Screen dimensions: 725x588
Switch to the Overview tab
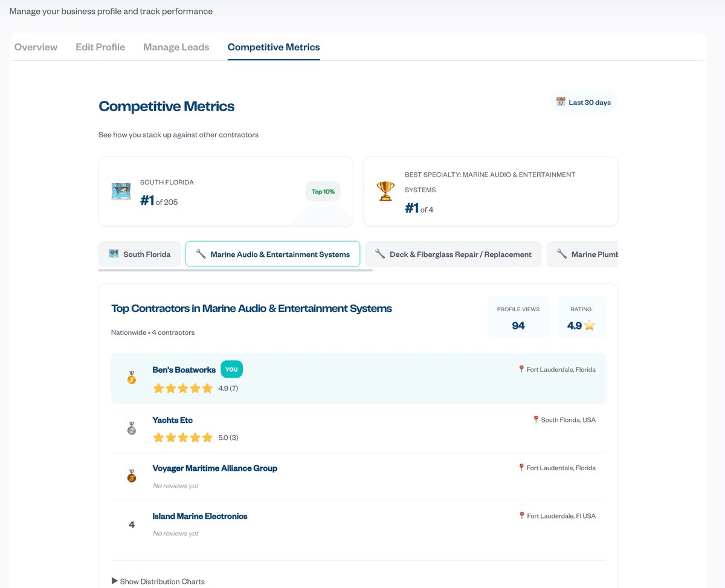pos(36,47)
